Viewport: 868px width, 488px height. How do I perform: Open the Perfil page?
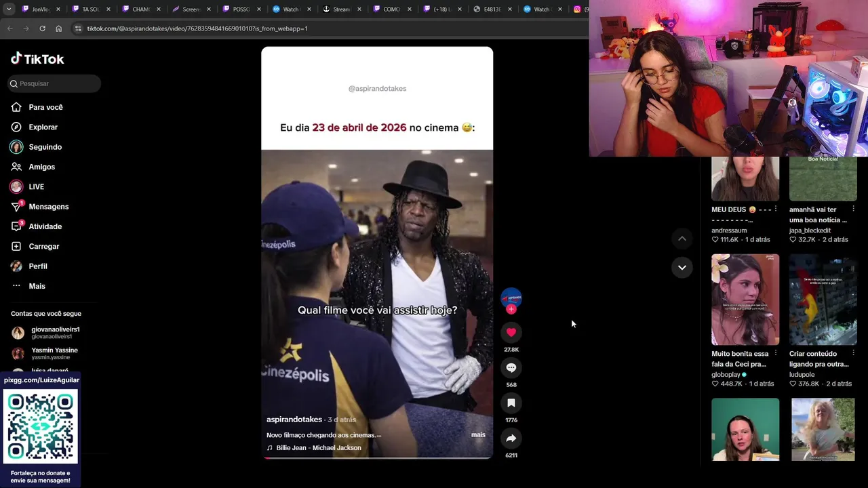pos(29,266)
